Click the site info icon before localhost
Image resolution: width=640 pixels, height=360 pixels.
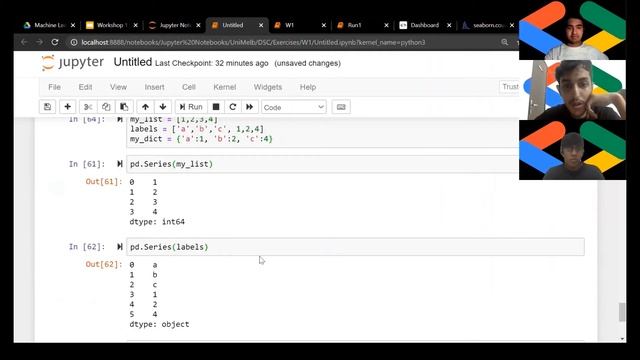[74, 42]
